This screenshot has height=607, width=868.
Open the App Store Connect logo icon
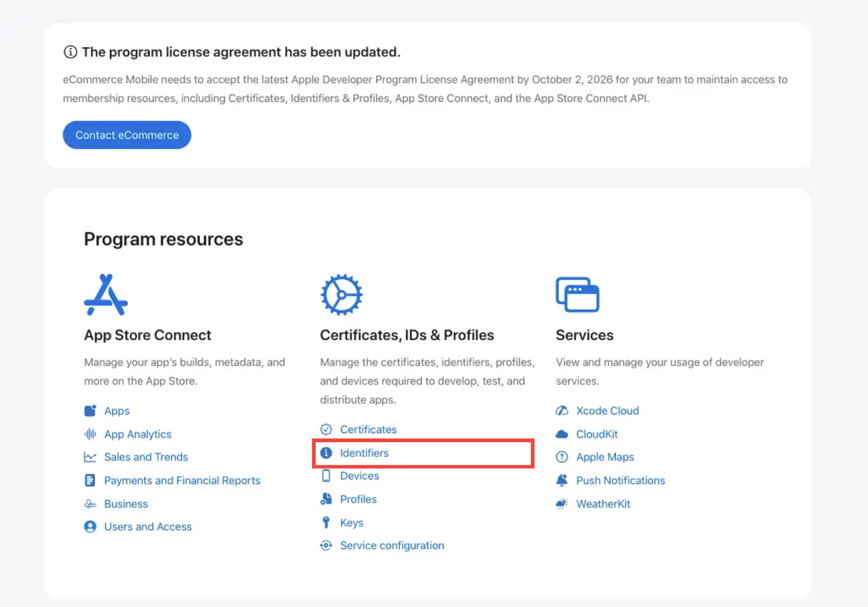coord(106,294)
